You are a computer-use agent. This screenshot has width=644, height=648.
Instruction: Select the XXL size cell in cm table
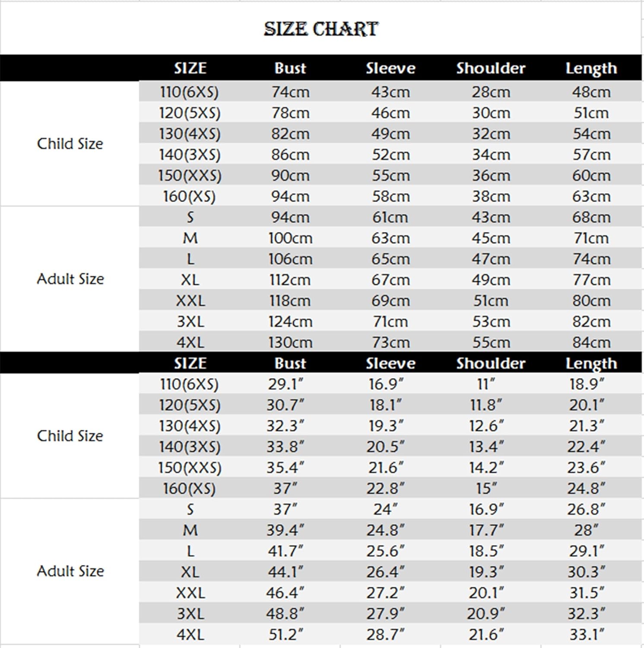[190, 301]
